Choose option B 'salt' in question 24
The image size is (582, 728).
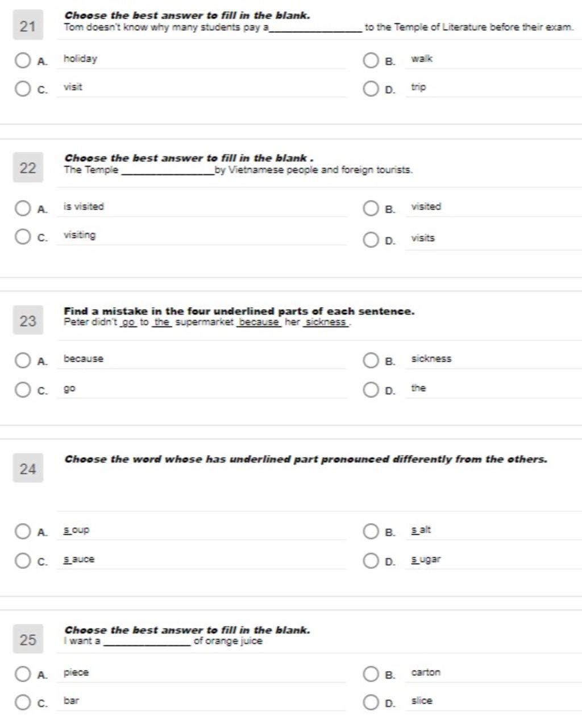point(371,531)
